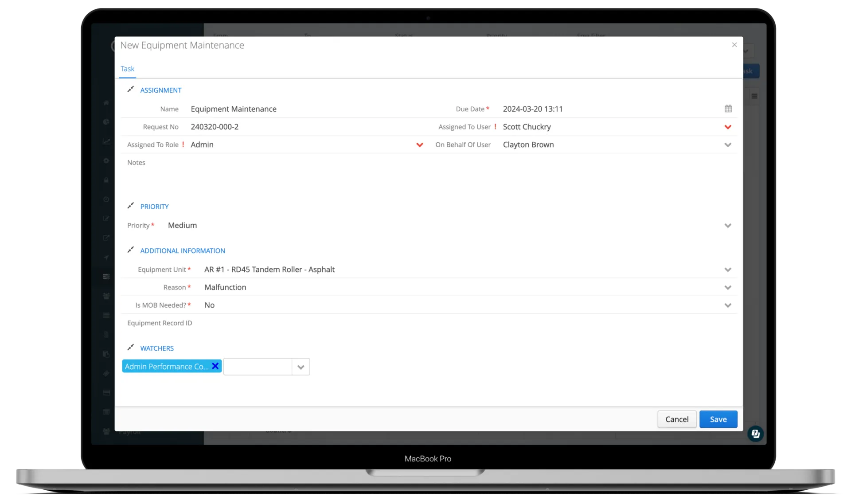Image resolution: width=851 pixels, height=504 pixels.
Task: Expand the Priority dropdown
Action: 728,226
